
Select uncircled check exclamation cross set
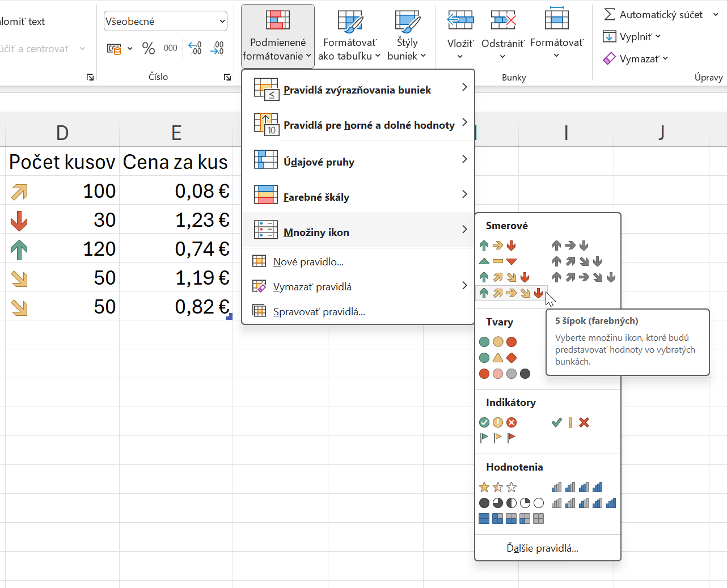[570, 422]
